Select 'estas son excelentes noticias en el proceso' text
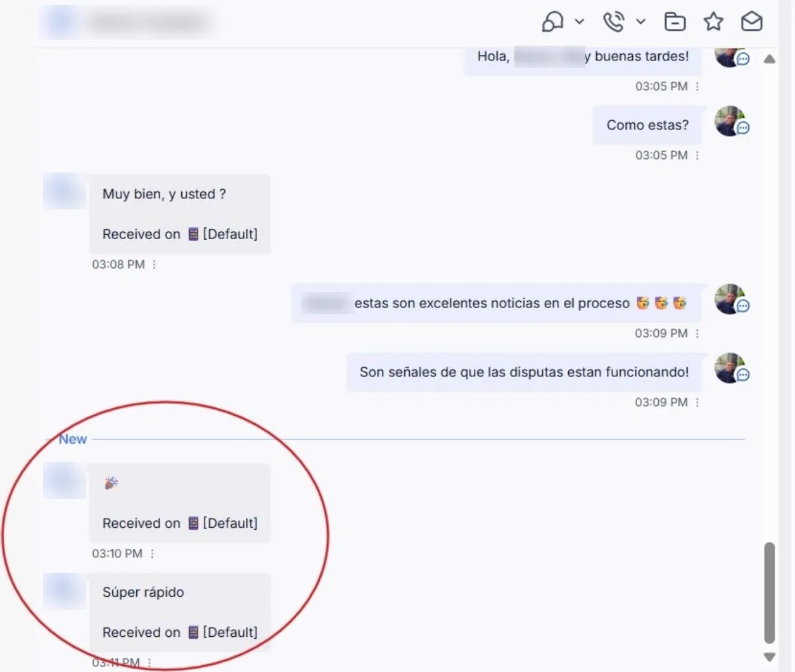This screenshot has width=795, height=672. click(492, 304)
